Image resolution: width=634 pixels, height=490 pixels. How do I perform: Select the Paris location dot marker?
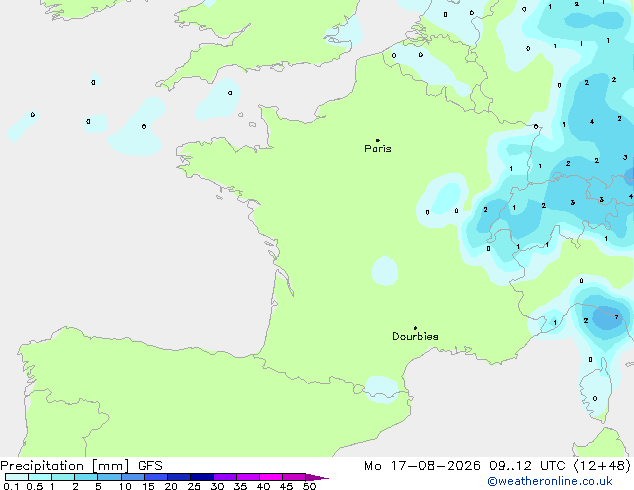(378, 140)
